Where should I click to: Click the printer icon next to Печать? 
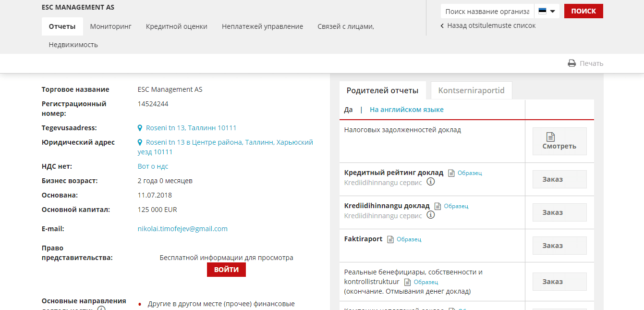click(x=571, y=63)
